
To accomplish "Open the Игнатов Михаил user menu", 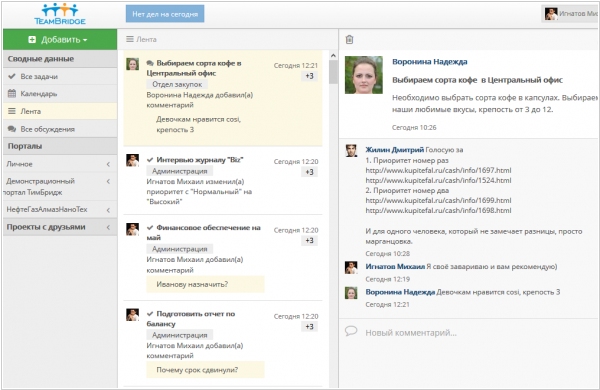I will pos(570,14).
